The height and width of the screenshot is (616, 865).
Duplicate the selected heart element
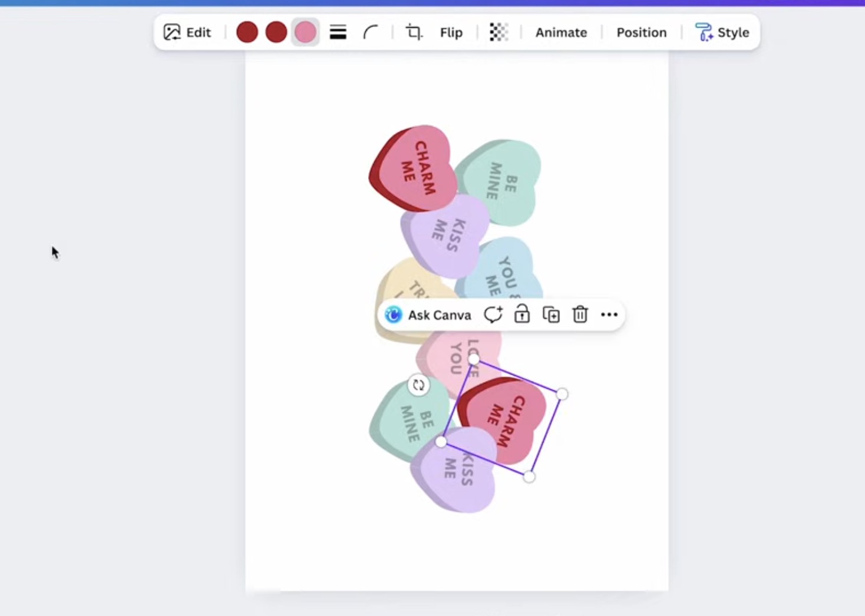pos(551,314)
